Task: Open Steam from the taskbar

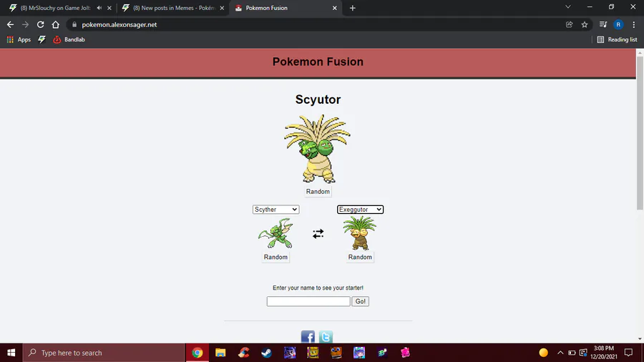Action: (267, 353)
